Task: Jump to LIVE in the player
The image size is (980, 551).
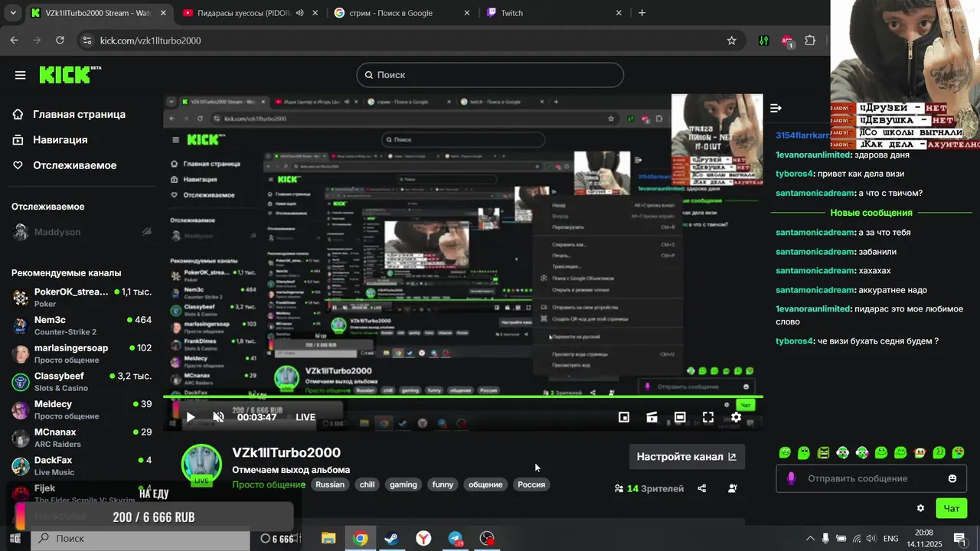Action: (305, 417)
